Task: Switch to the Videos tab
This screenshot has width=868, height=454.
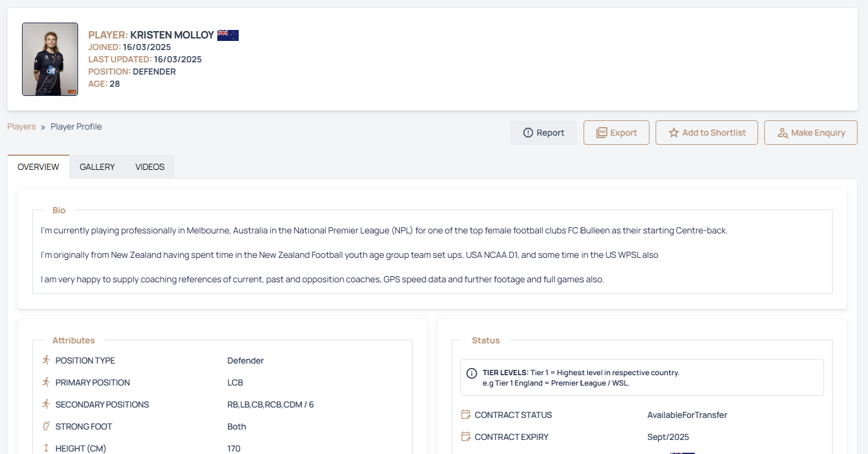Action: tap(150, 167)
